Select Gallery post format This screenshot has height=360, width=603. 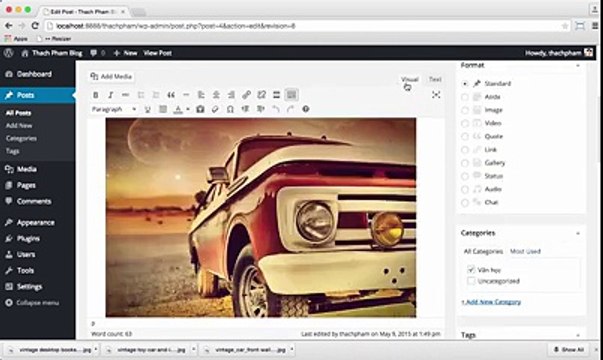[465, 163]
